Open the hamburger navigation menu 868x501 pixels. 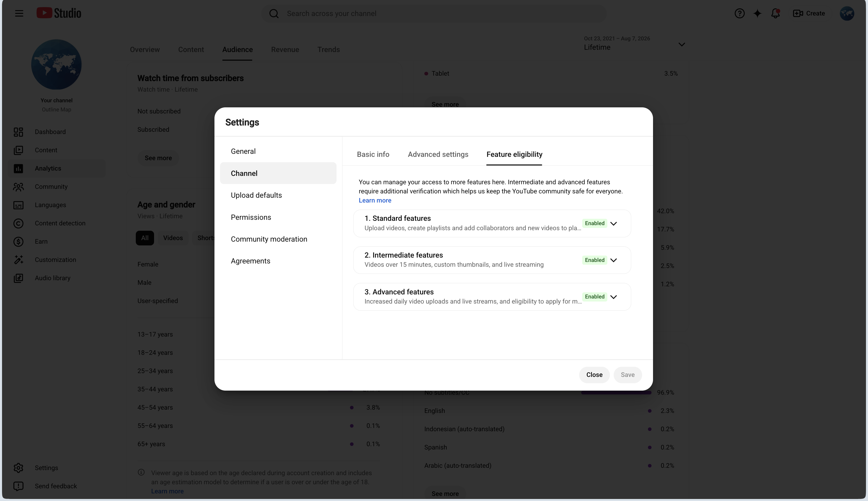19,13
